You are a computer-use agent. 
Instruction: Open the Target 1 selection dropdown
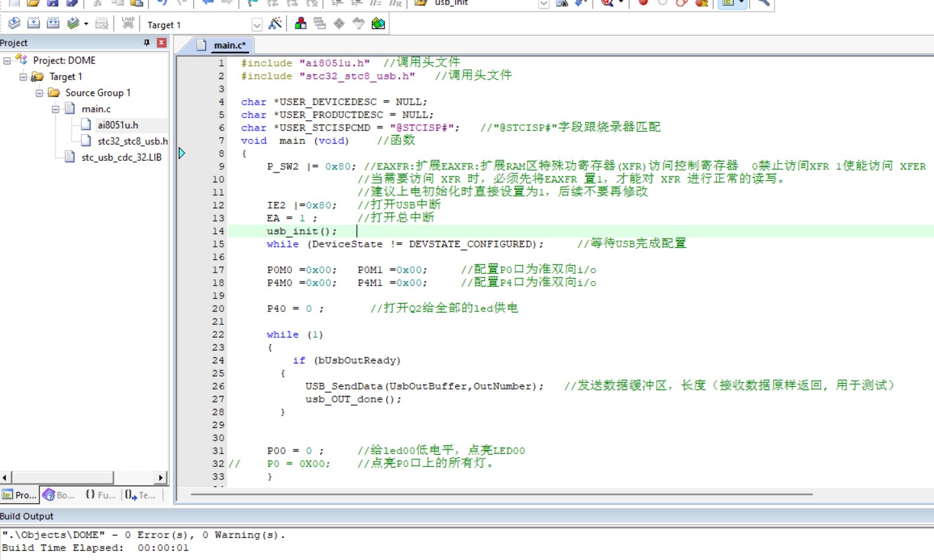(x=257, y=25)
